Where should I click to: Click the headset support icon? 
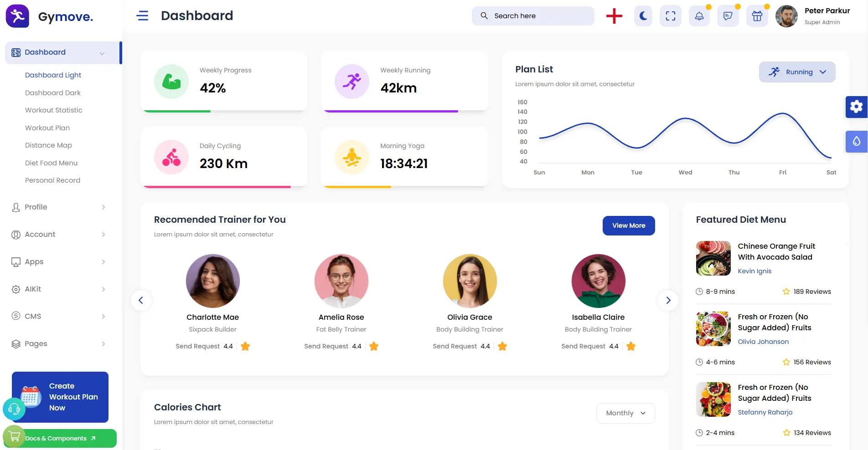click(14, 409)
